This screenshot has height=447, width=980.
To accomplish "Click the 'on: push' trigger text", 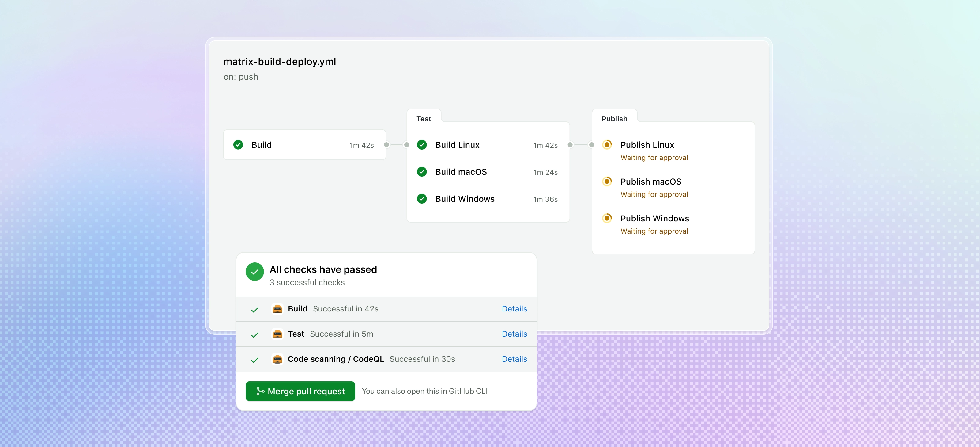I will tap(241, 77).
